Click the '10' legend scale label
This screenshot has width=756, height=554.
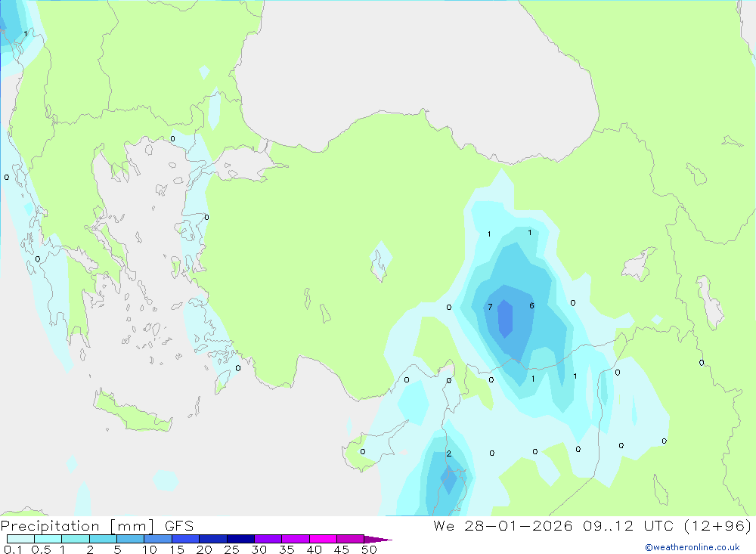150,549
